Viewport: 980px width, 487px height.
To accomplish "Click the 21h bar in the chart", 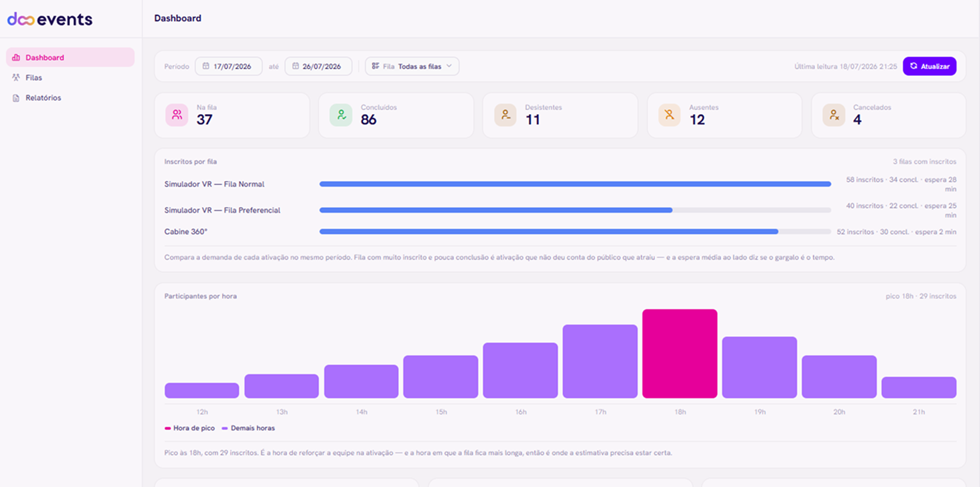I will click(919, 388).
